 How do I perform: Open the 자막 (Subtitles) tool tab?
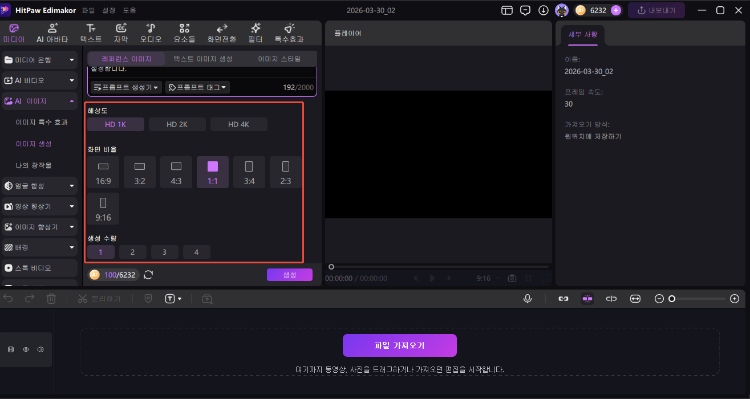click(121, 33)
